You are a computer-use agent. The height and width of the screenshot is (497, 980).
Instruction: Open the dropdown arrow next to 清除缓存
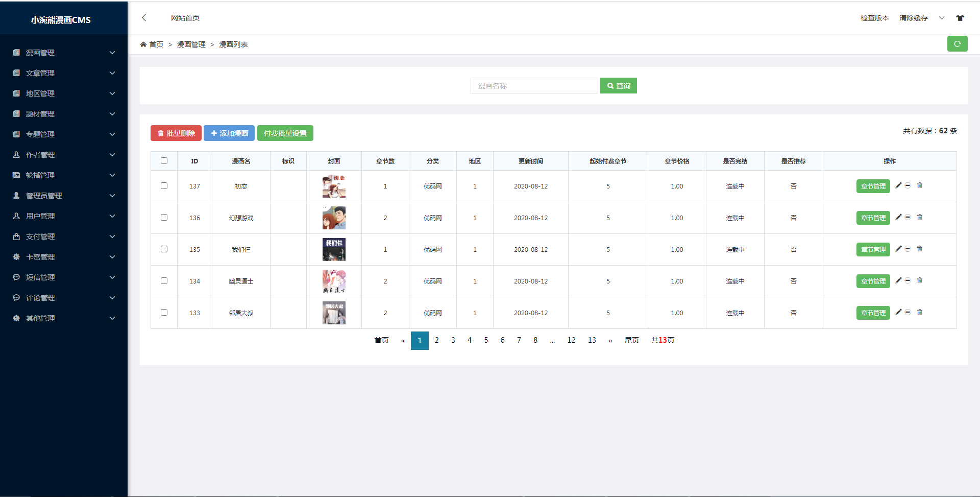(941, 18)
